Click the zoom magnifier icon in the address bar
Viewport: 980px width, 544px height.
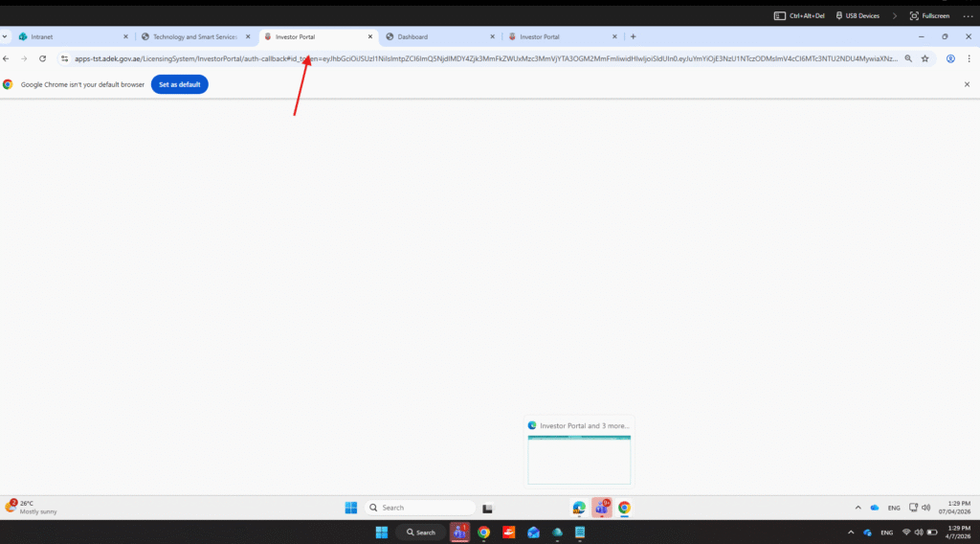tap(908, 58)
